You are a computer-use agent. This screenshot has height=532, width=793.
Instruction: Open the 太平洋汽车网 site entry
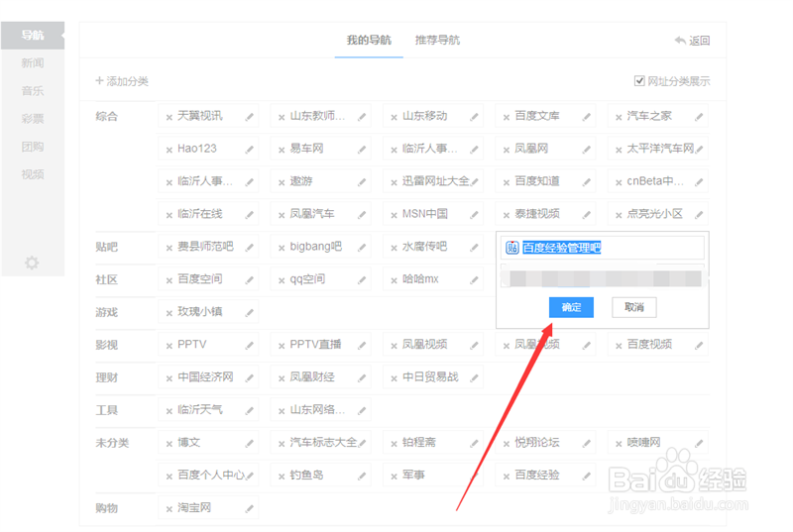660,149
